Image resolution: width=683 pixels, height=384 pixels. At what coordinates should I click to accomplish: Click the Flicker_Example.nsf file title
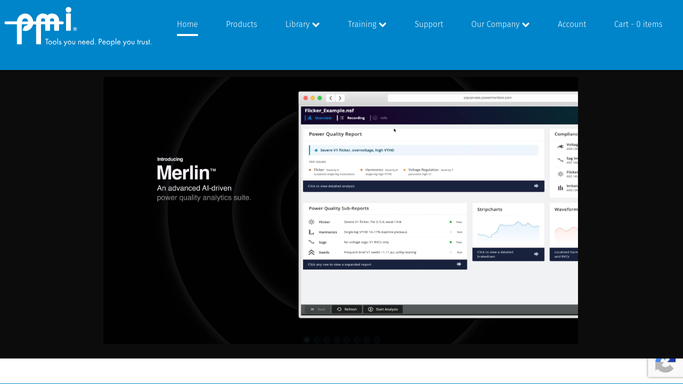pyautogui.click(x=329, y=111)
